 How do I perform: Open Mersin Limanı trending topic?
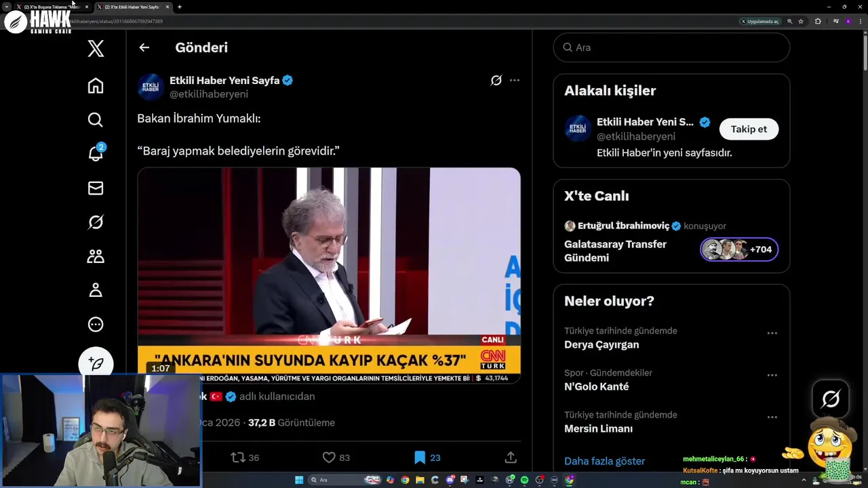598,428
